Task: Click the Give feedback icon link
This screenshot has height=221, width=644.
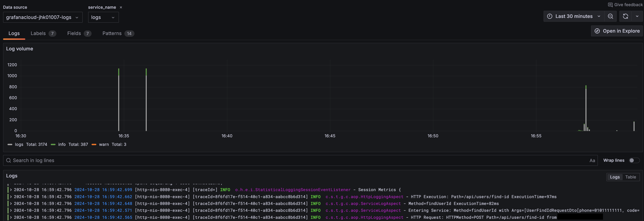Action: click(x=610, y=5)
